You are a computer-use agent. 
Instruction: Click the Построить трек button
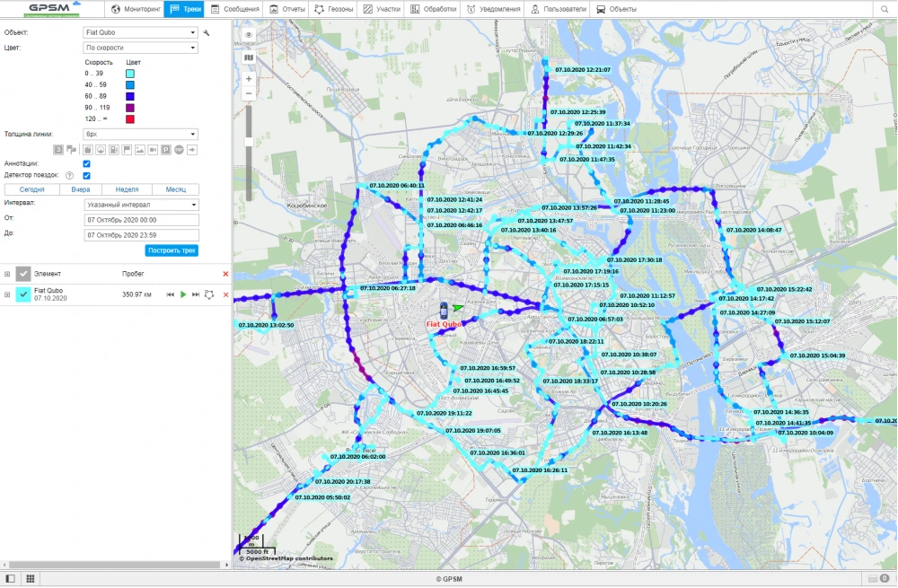click(x=172, y=250)
